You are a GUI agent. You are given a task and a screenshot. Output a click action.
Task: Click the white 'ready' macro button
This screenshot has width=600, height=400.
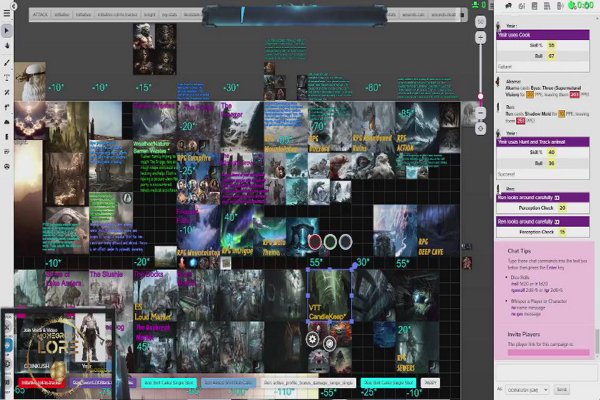click(430, 383)
